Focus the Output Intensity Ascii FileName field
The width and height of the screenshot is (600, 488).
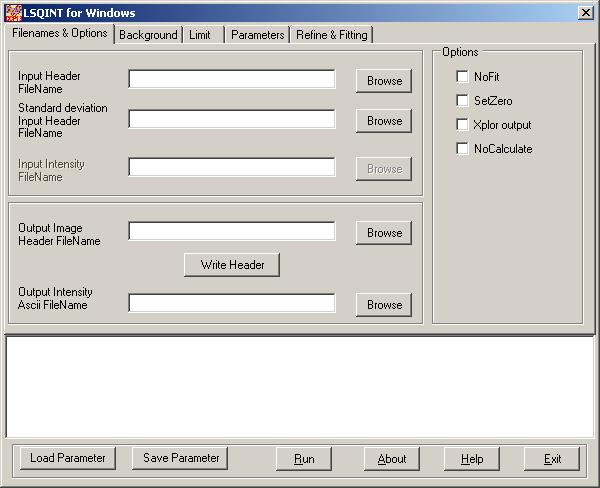pyautogui.click(x=232, y=303)
